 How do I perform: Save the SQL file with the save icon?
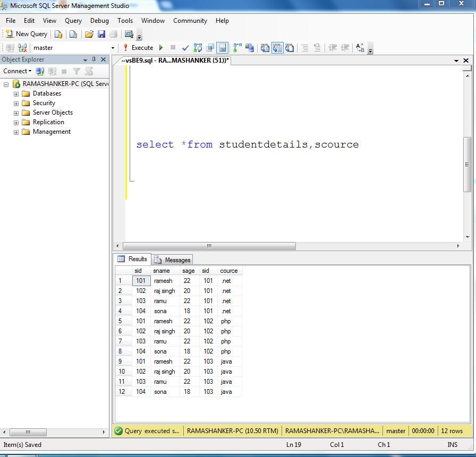[102, 33]
